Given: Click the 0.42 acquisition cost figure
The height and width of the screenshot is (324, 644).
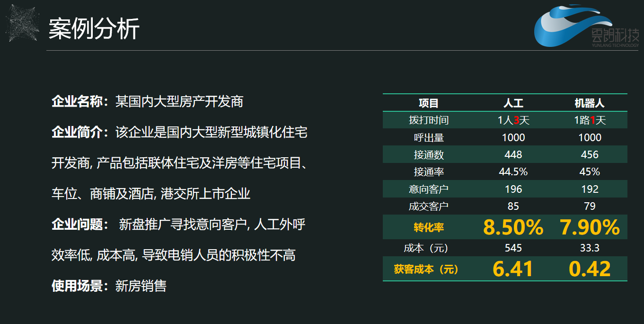Looking at the screenshot, I should [x=590, y=269].
